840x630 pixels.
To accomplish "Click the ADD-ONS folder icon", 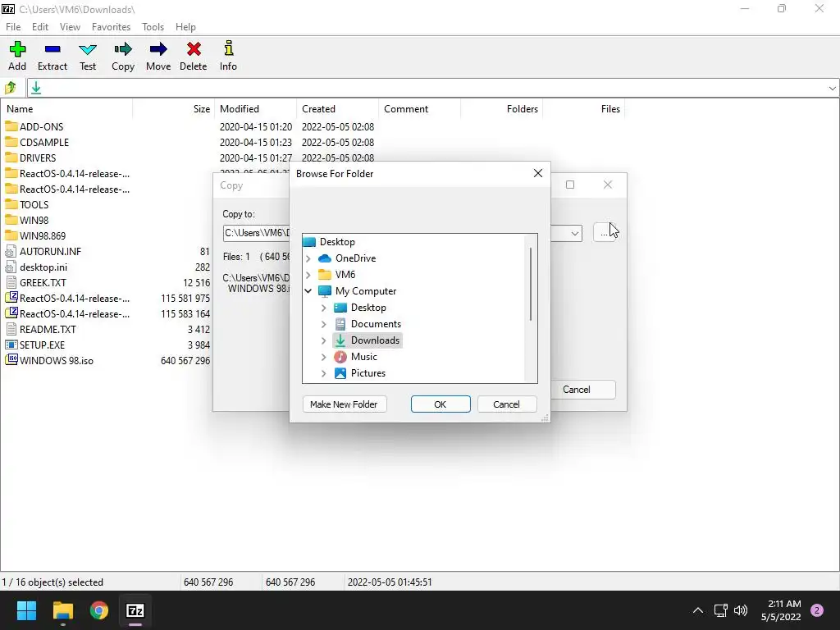I will [x=11, y=126].
